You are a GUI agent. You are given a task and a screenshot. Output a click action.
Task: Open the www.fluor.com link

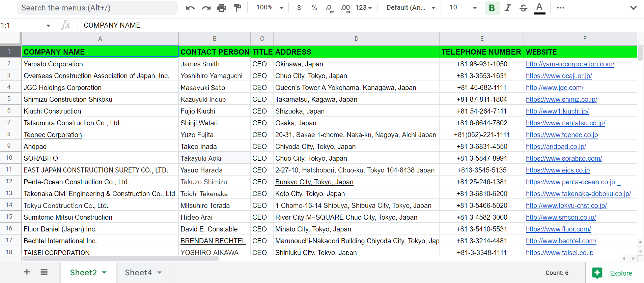tap(558, 229)
